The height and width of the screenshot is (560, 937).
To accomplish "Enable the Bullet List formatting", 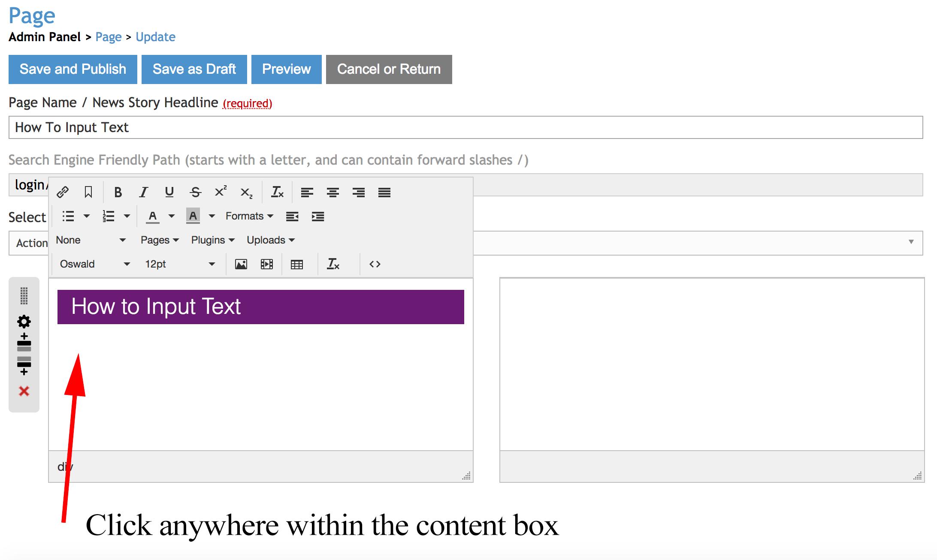I will point(69,216).
